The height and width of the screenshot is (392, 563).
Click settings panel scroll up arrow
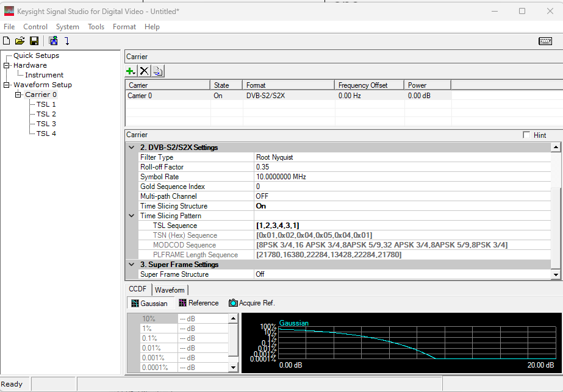click(x=556, y=147)
